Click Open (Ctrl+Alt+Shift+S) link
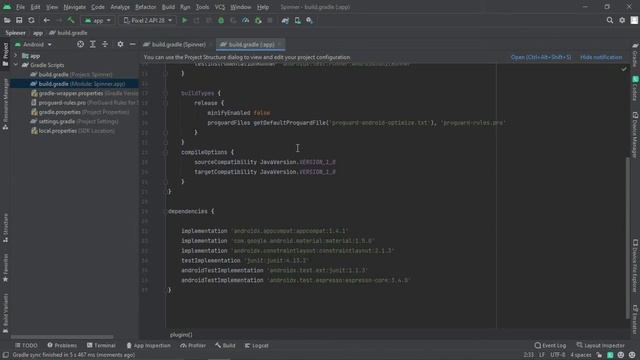The image size is (640, 360). click(541, 57)
